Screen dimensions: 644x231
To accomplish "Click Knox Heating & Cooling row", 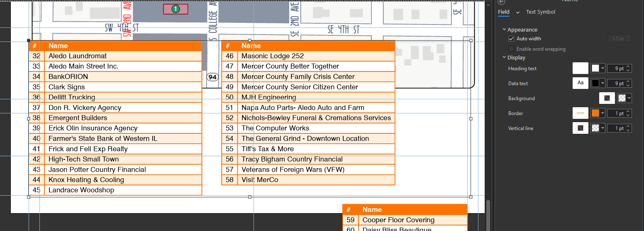I will coord(115,180).
